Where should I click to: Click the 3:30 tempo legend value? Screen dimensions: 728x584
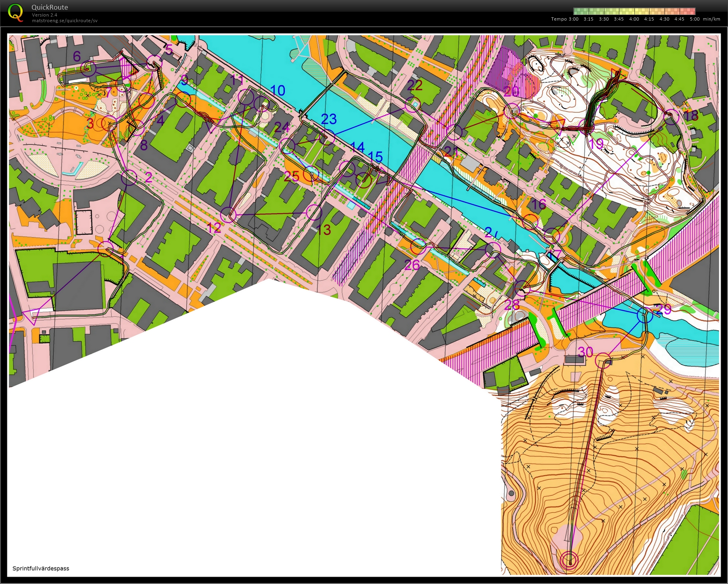tap(604, 19)
